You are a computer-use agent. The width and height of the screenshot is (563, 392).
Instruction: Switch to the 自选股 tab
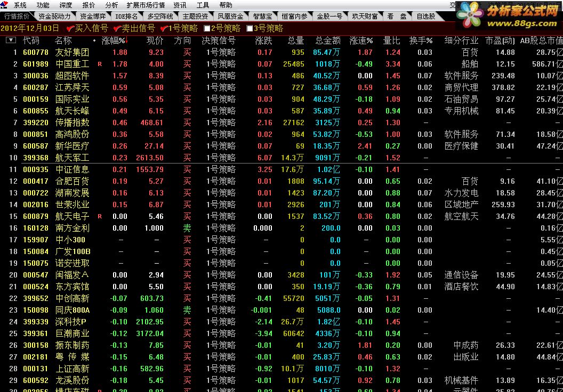(426, 17)
